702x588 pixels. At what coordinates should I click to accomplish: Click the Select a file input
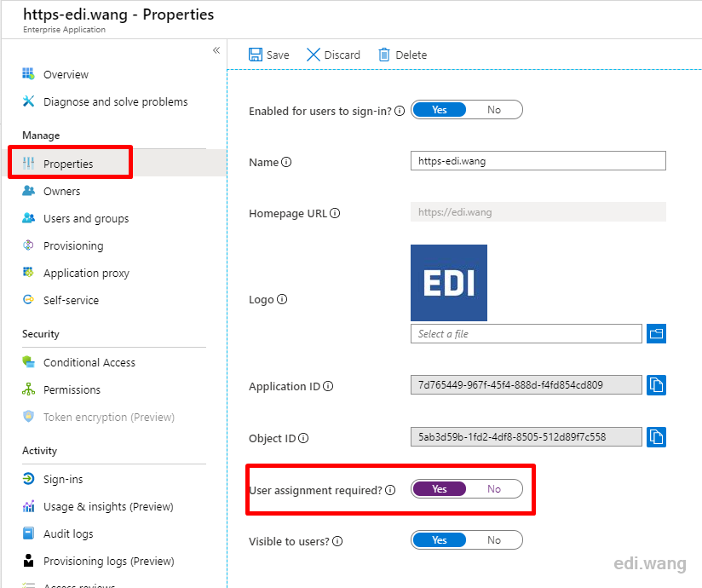pos(526,334)
